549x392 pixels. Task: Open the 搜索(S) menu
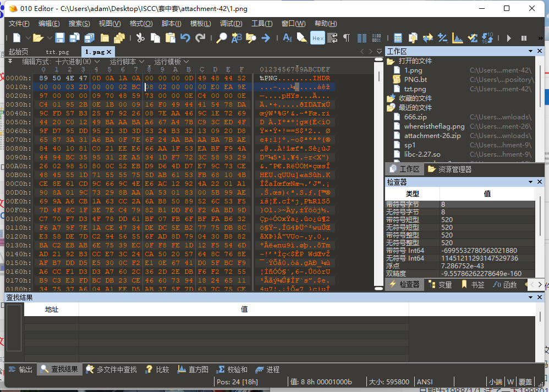tap(79, 24)
